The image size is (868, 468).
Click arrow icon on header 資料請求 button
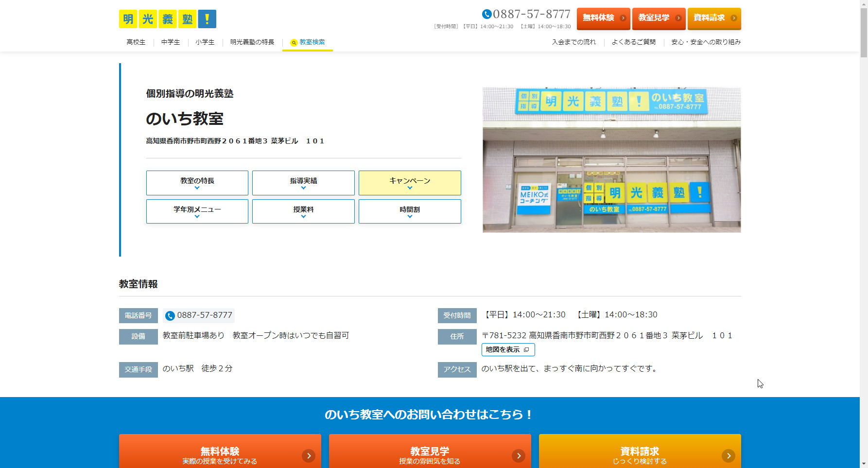click(733, 18)
